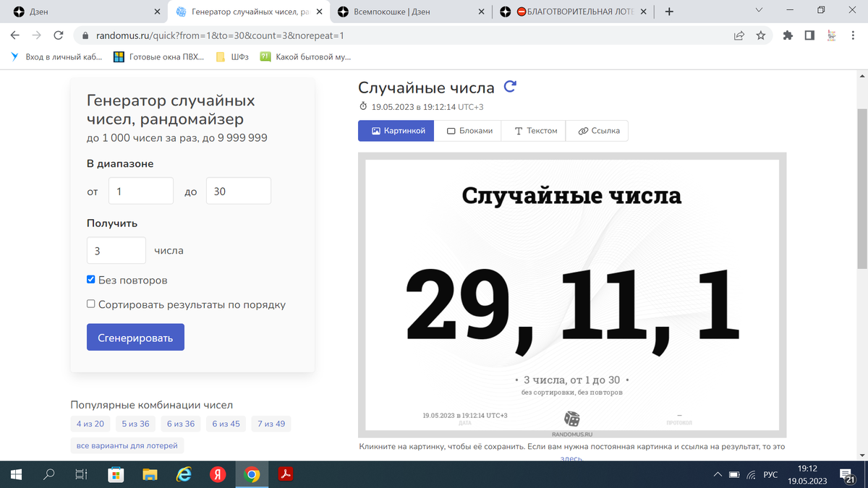This screenshot has width=868, height=488.
Task: Open File Explorer from taskbar
Action: [x=150, y=474]
